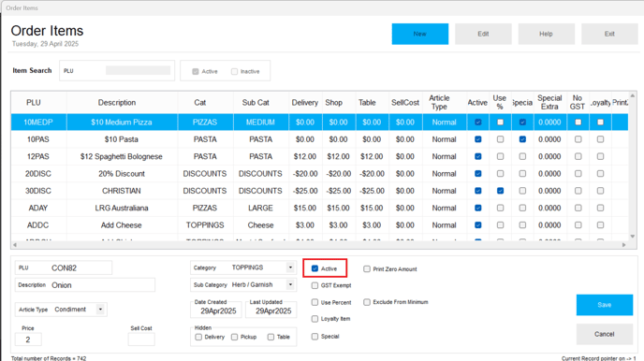This screenshot has width=644, height=361.
Task: Select the LRG Australiana item
Action: (319, 208)
